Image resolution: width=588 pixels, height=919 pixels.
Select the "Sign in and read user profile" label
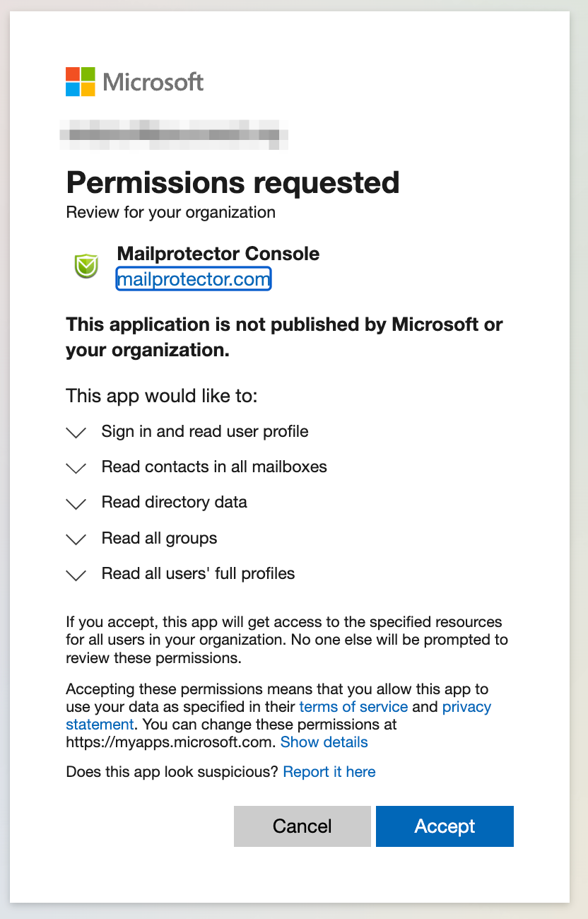coord(205,431)
